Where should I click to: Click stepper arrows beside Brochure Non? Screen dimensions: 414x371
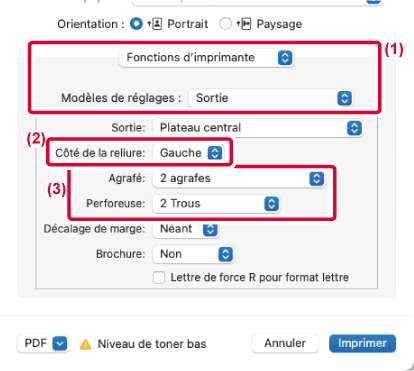tap(226, 254)
